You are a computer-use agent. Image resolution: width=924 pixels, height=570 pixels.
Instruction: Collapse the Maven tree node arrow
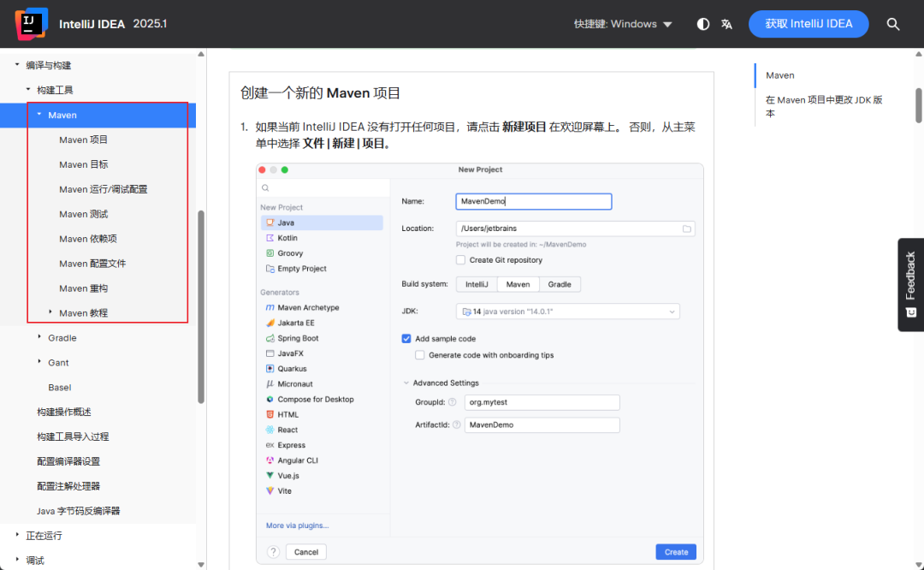(39, 115)
